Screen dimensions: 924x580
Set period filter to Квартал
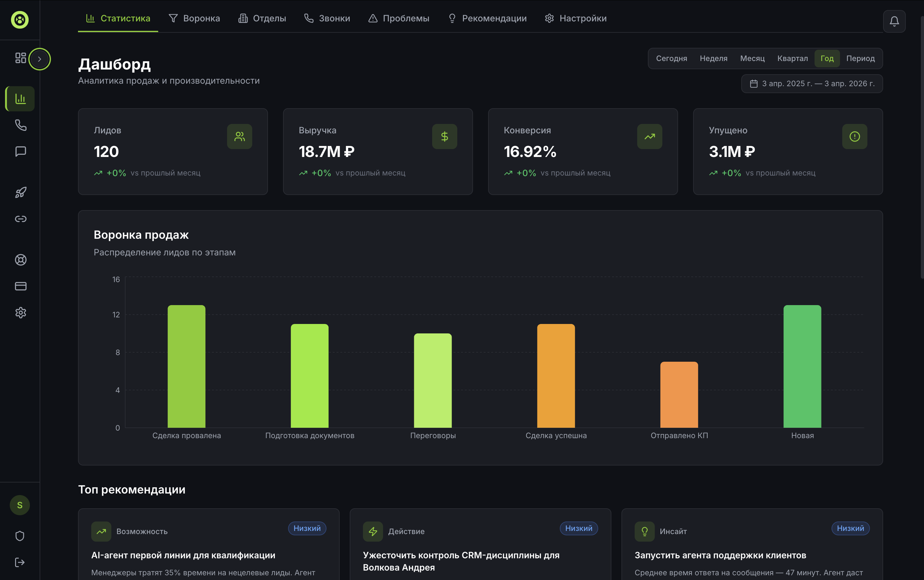tap(792, 58)
